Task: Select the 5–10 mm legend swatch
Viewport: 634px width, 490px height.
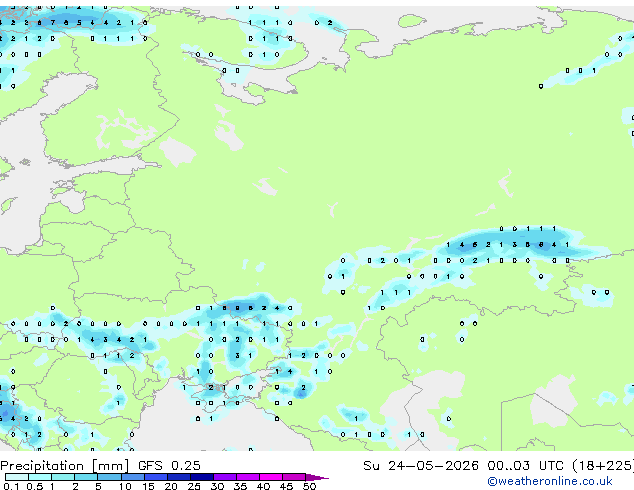Action: click(x=109, y=477)
